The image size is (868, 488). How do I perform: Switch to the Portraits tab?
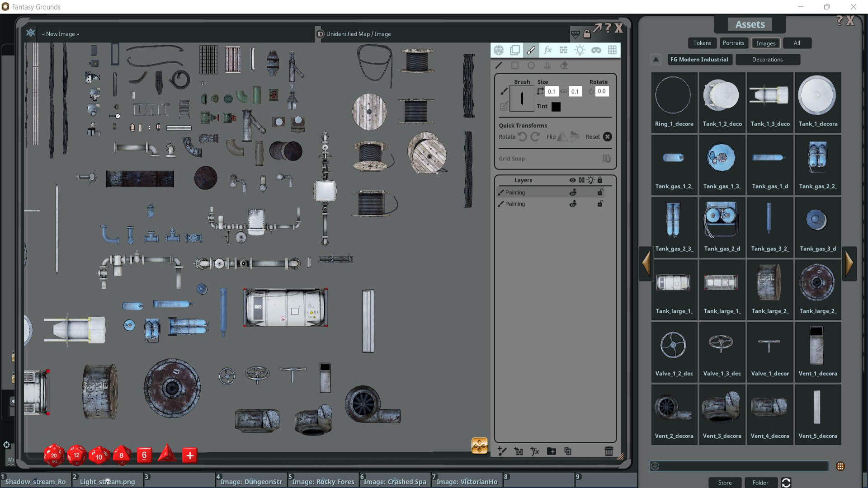[733, 43]
